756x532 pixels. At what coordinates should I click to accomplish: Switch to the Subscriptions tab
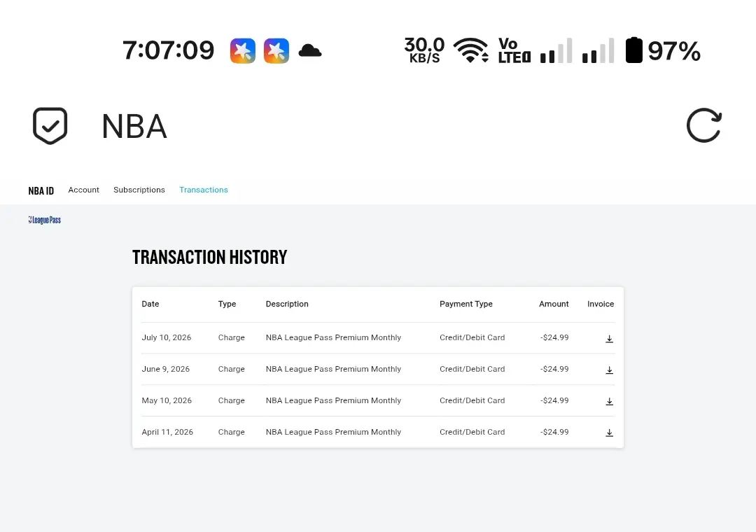pyautogui.click(x=139, y=190)
